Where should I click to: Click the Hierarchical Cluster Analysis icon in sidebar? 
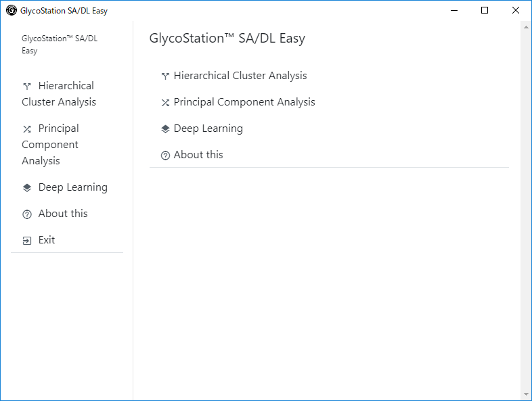click(x=27, y=87)
